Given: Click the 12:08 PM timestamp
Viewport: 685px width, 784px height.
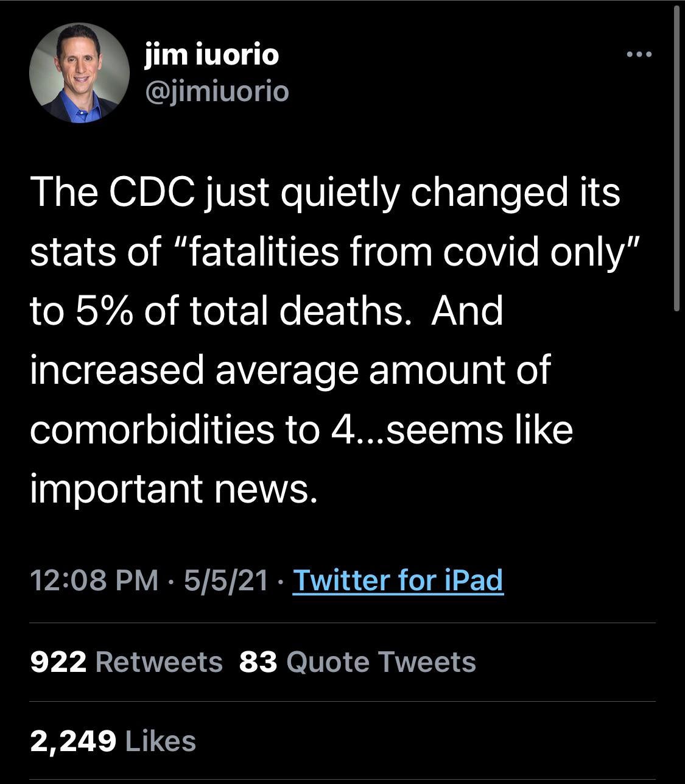Looking at the screenshot, I should click(94, 580).
